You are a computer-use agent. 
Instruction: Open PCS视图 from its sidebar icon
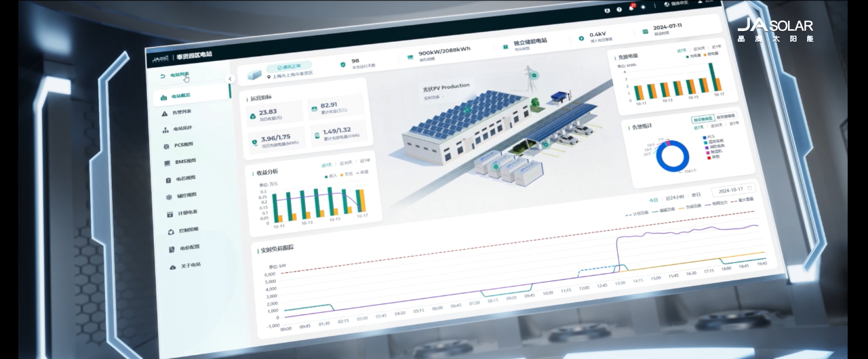tap(167, 146)
